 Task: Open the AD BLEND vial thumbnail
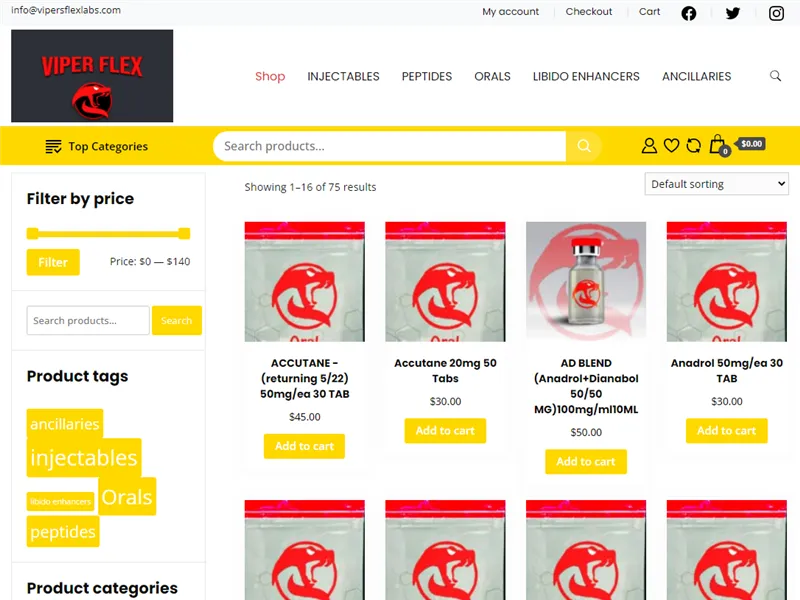[586, 282]
